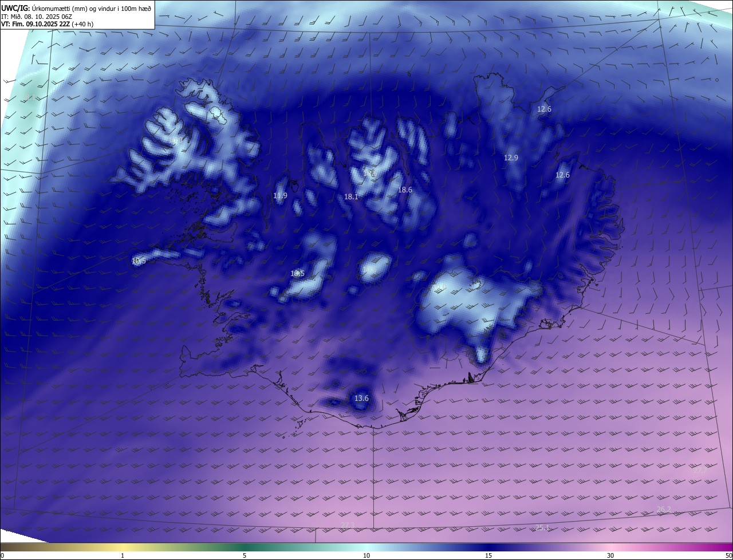Click the 18.1 value label on the map
Image resolution: width=733 pixels, height=560 pixels.
(x=351, y=197)
